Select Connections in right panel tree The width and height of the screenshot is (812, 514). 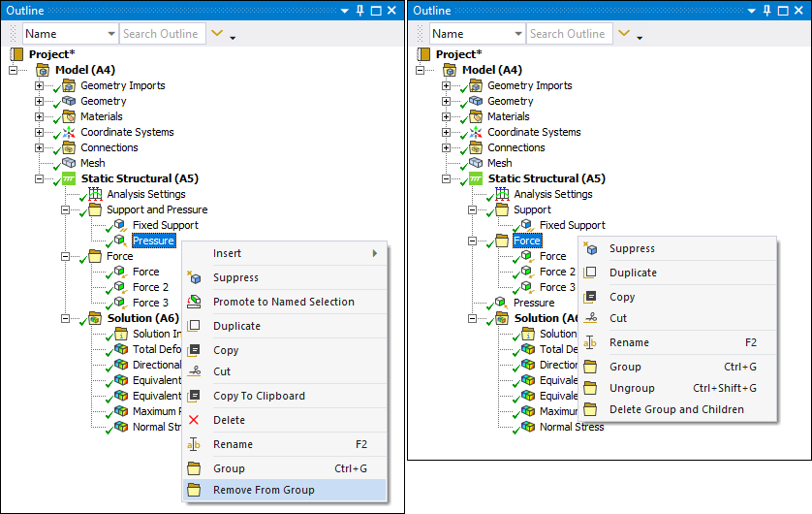[x=516, y=147]
